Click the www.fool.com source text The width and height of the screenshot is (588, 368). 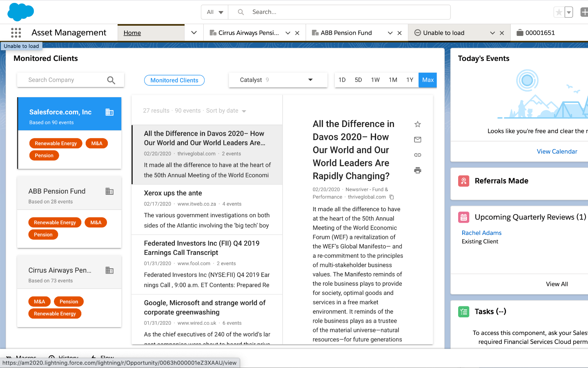click(x=194, y=264)
